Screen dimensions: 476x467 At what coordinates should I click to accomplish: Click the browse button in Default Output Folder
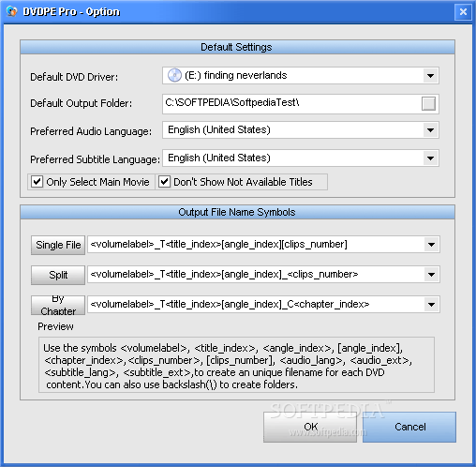pyautogui.click(x=428, y=103)
